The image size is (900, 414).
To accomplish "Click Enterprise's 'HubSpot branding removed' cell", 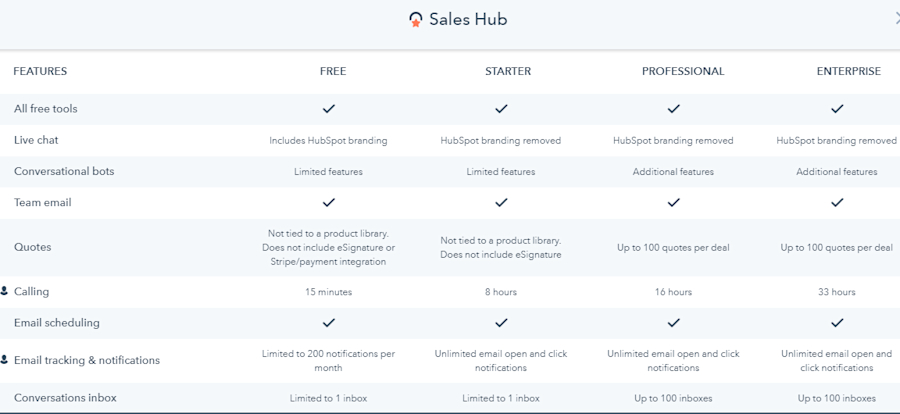I will click(836, 141).
